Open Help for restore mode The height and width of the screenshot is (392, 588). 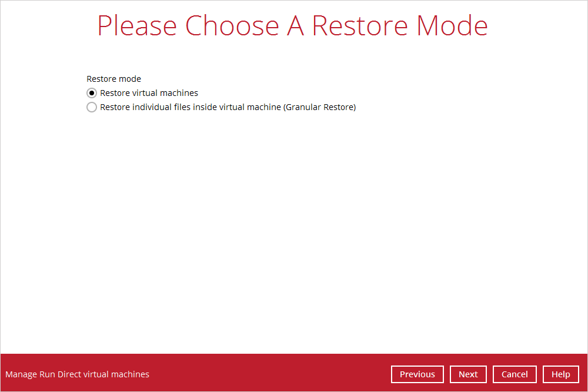coord(560,374)
